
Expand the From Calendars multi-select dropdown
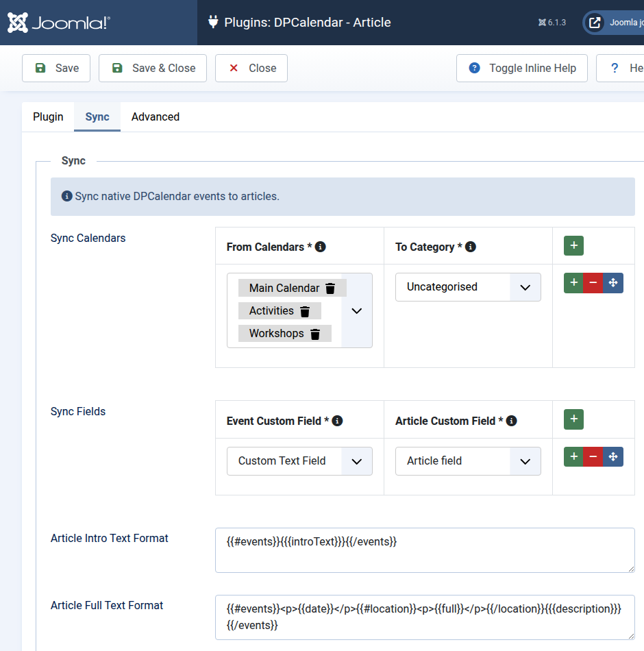[357, 310]
